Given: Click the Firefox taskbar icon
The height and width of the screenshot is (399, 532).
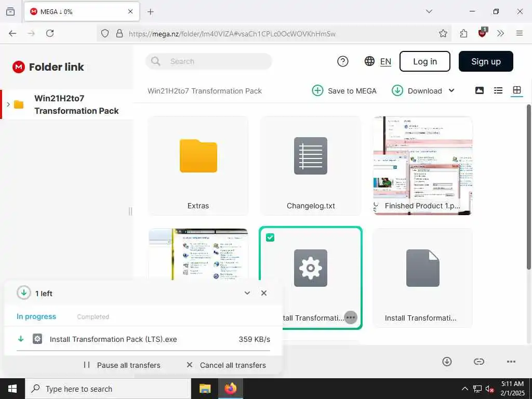Looking at the screenshot, I should (230, 389).
